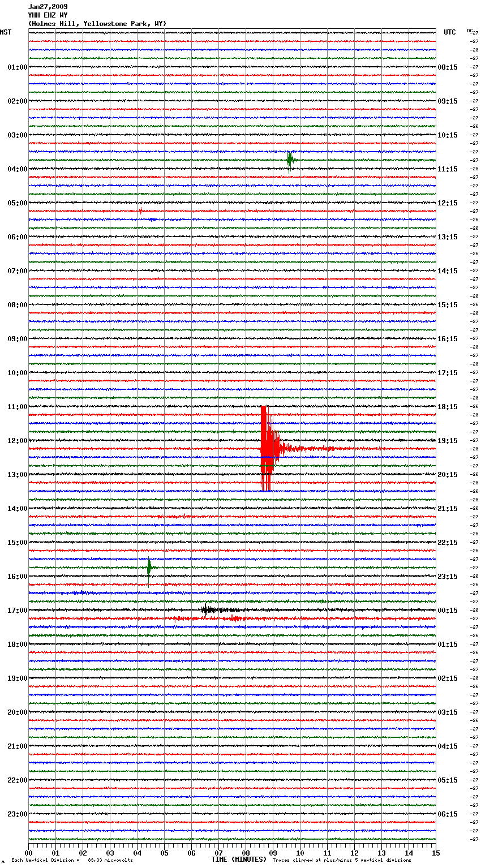Screen dimensions: 481x868
Task: Click the bottom axis minute tick 15
Action: (x=436, y=853)
